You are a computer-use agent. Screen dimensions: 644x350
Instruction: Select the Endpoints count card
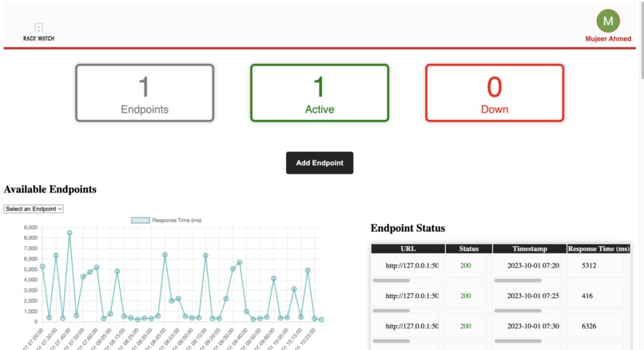[x=145, y=93]
